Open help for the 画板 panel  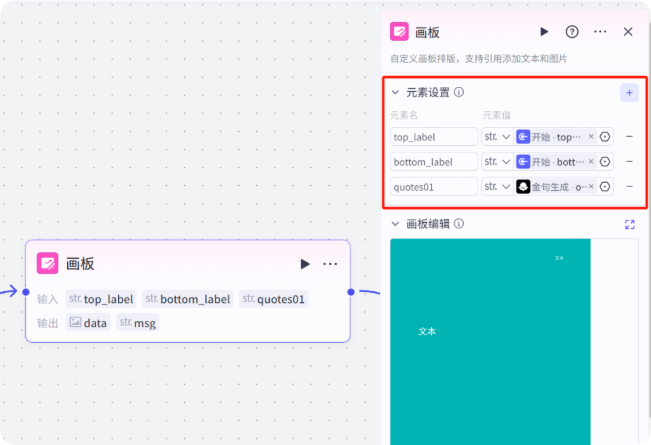572,32
